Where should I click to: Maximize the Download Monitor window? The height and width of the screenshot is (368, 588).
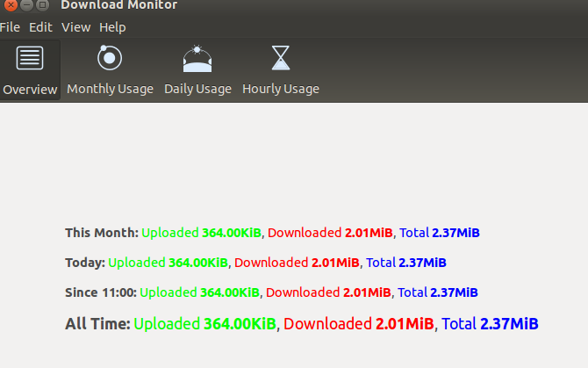pos(42,5)
